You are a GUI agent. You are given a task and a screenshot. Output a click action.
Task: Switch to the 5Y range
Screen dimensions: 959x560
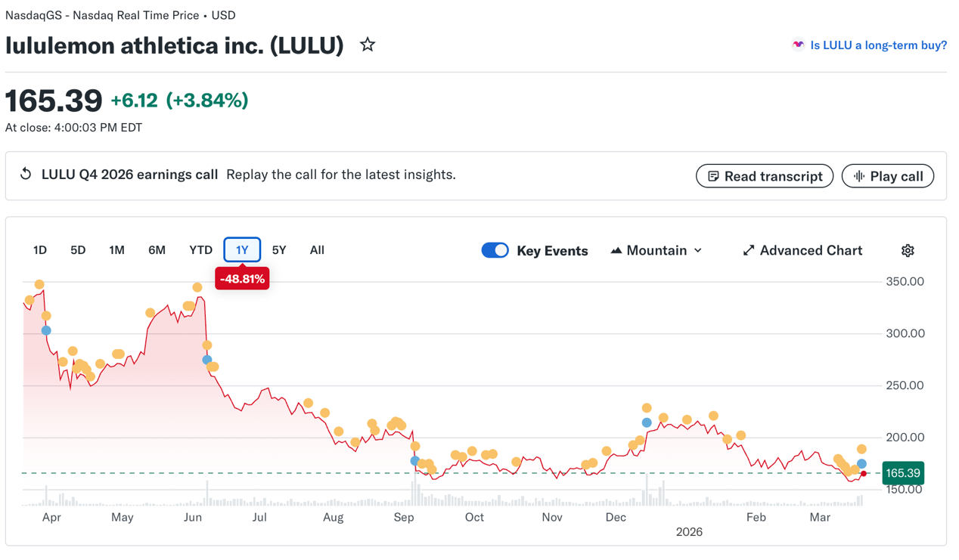279,249
